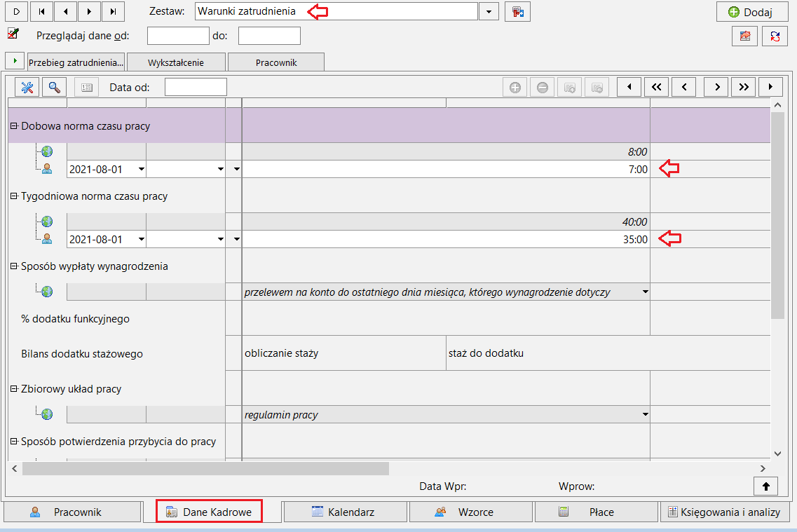Viewport: 797px width, 532px height.
Task: Open the Zestaw dropdown list
Action: [489, 12]
